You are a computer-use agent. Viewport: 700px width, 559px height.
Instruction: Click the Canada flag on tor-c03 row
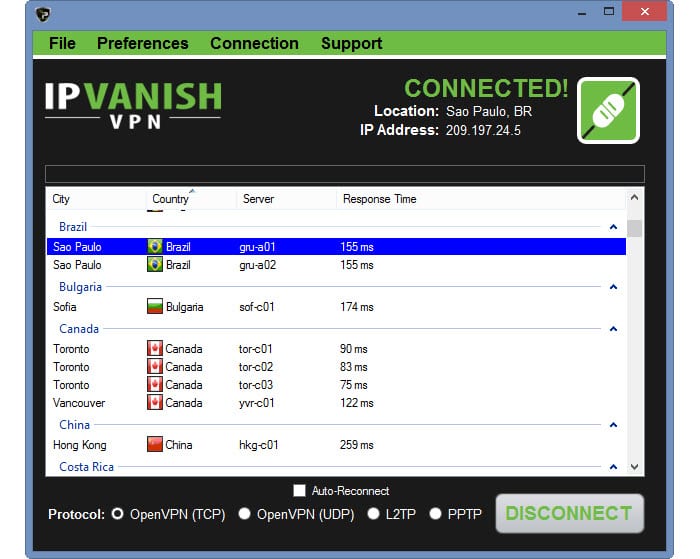click(x=155, y=384)
